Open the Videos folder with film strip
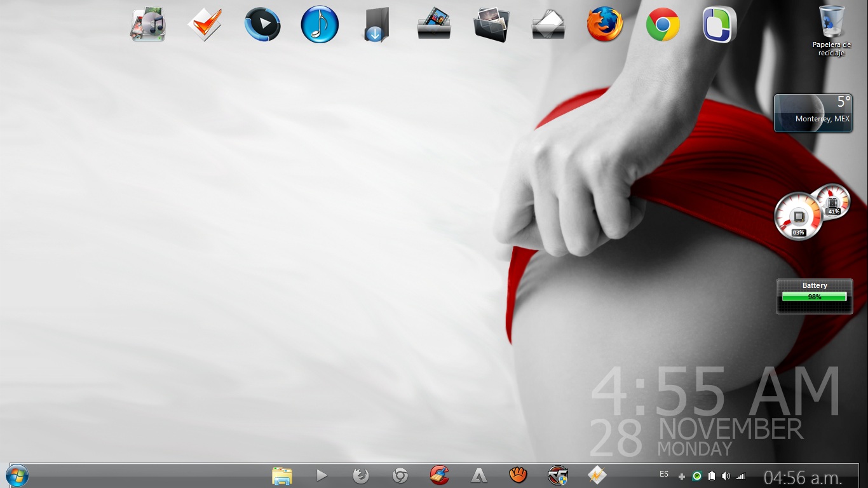This screenshot has width=868, height=488. click(x=434, y=24)
